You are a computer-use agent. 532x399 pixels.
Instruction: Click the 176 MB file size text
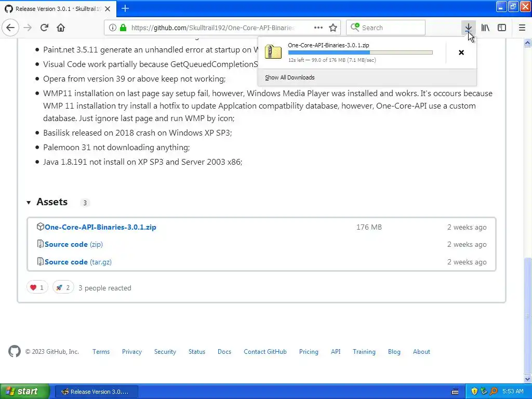(369, 228)
